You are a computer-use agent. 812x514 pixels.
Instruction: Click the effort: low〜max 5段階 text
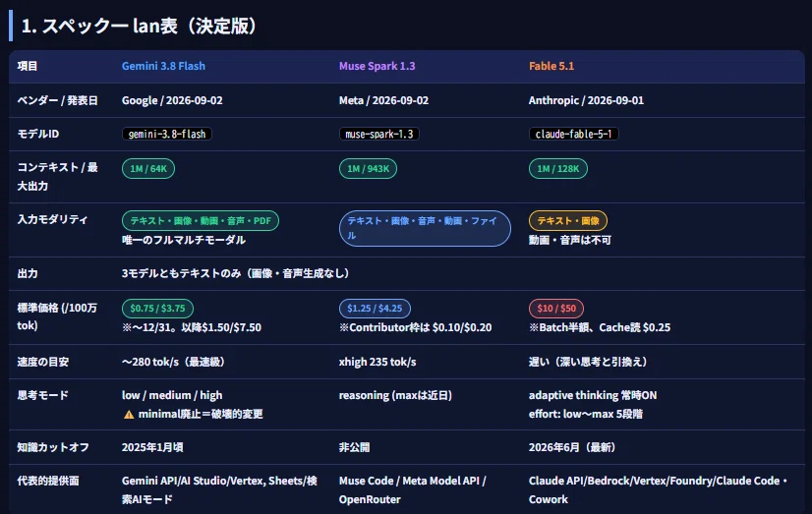tap(585, 414)
